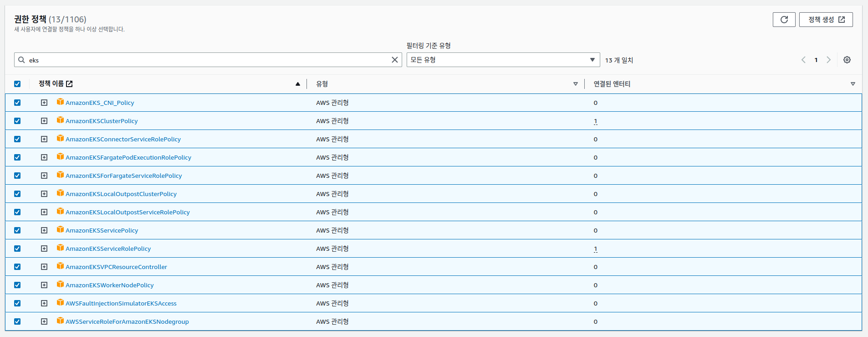This screenshot has height=337, width=868.
Task: Click policy box icon for AmazonEKSVPCResourceController
Action: click(60, 266)
